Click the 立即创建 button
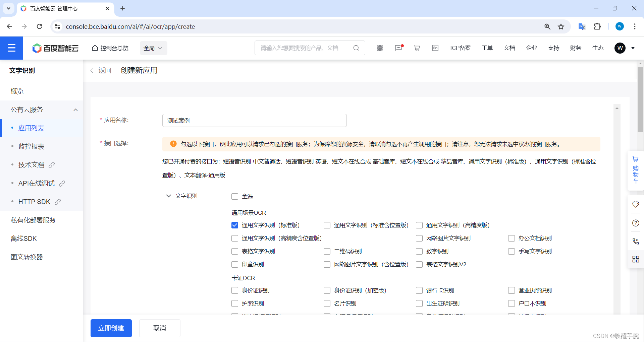The width and height of the screenshot is (644, 342). (111, 328)
